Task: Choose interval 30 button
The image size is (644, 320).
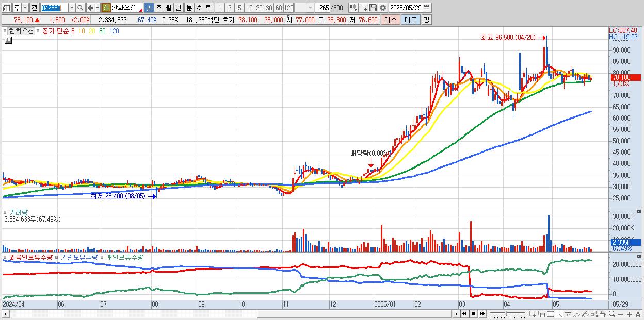Action: click(269, 8)
